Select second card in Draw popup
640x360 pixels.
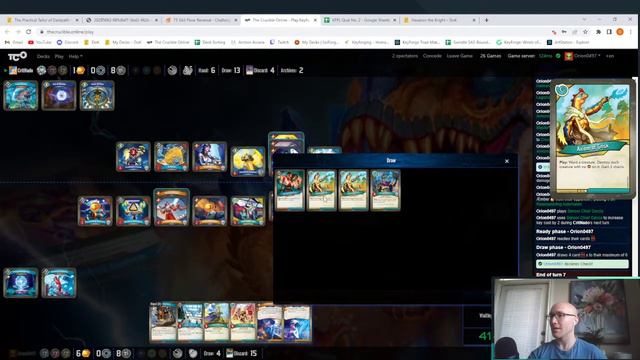[322, 190]
